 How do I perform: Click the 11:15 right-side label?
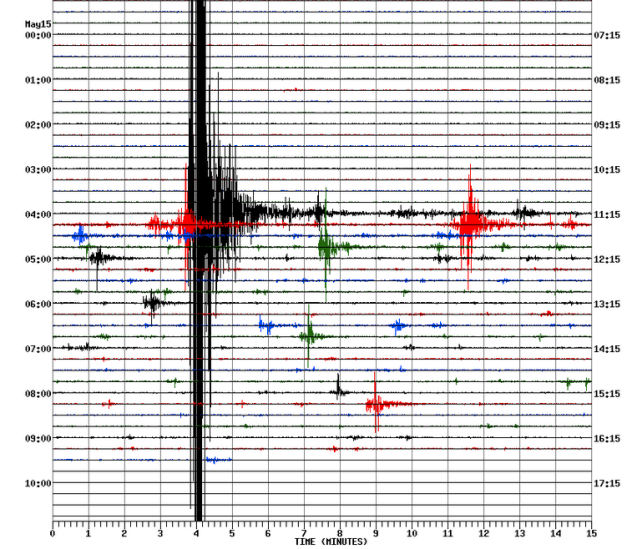point(607,214)
